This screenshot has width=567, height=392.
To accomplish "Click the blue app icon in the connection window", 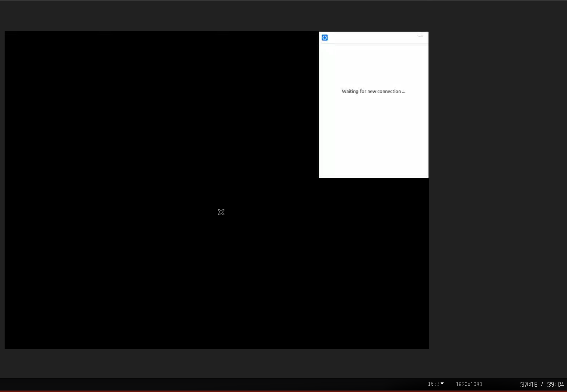I will 325,38.
